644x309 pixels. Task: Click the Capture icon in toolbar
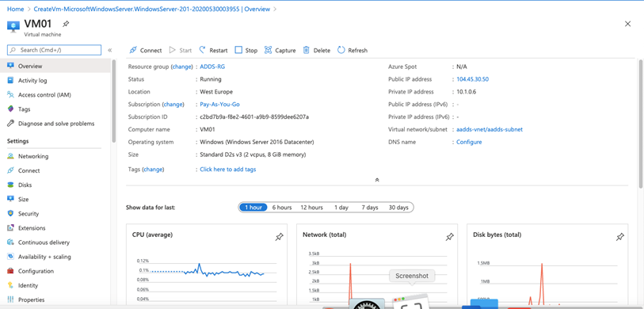(269, 50)
